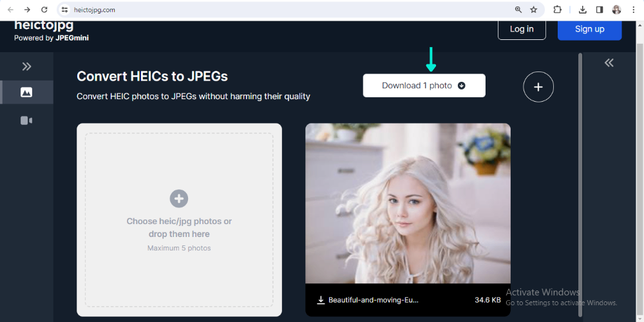The height and width of the screenshot is (322, 644).
Task: Click the Beautiful-and-moving-Eu... file name
Action: point(374,300)
